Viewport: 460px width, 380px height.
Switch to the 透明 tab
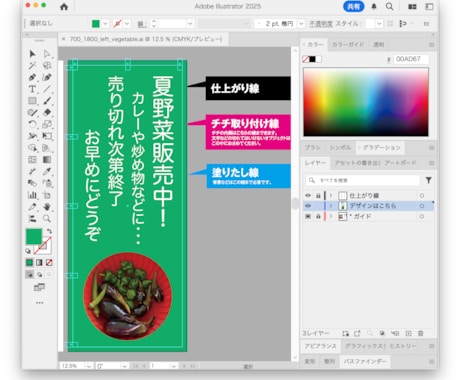coord(378,44)
